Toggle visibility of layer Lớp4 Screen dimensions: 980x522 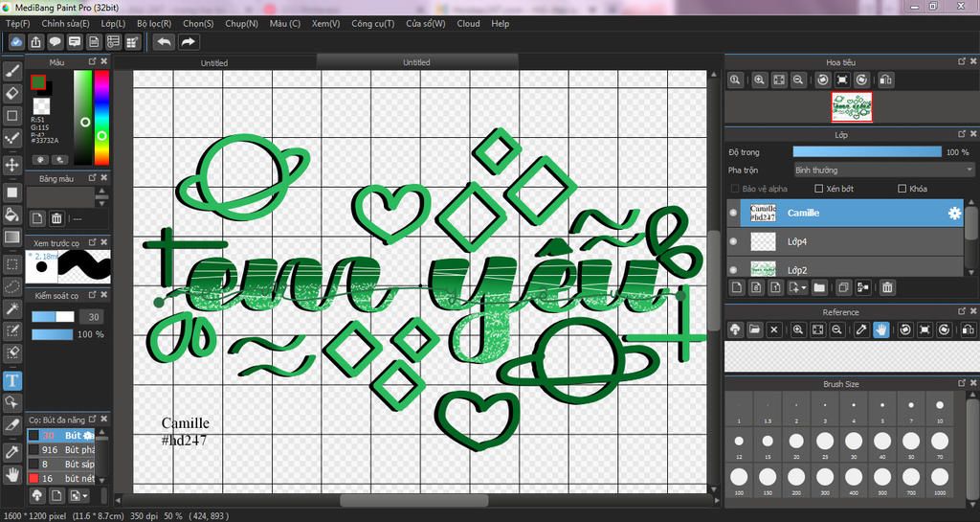(733, 241)
